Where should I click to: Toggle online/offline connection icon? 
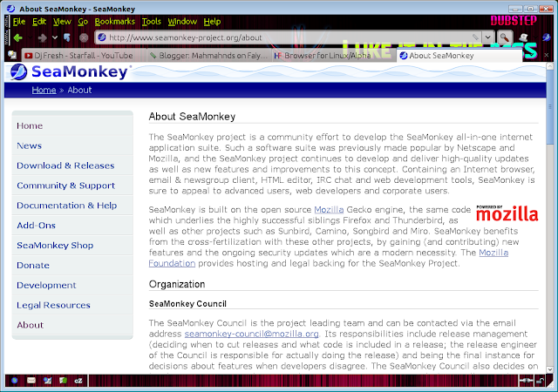pyautogui.click(x=526, y=381)
